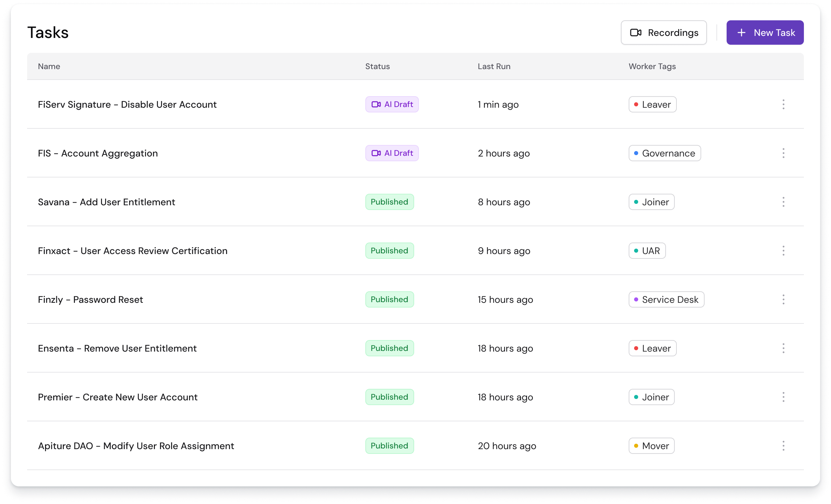Image resolution: width=831 pixels, height=504 pixels.
Task: Click the camera icon in the Recordings button
Action: click(x=636, y=33)
